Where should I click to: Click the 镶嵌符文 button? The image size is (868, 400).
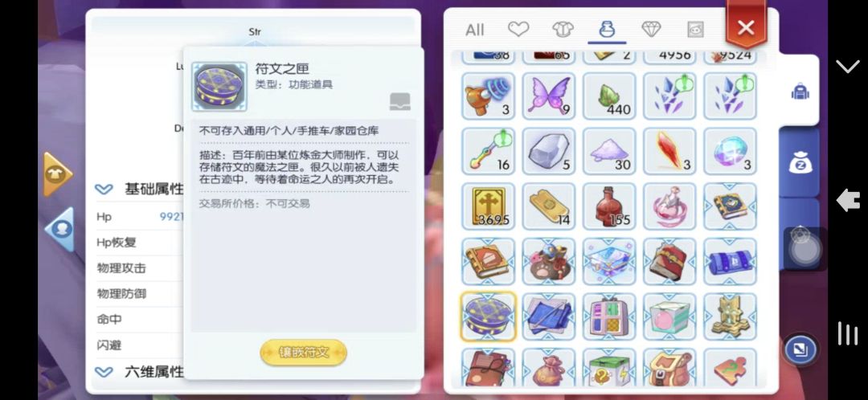(x=303, y=353)
